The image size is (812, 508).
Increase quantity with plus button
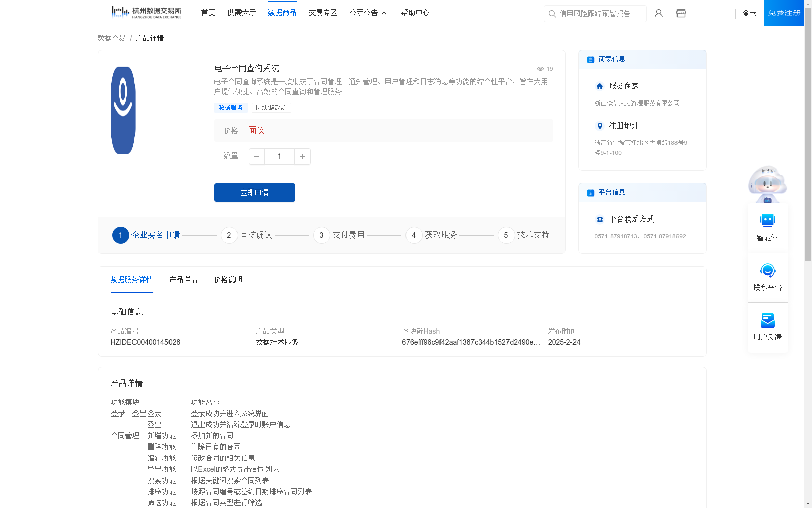[302, 156]
